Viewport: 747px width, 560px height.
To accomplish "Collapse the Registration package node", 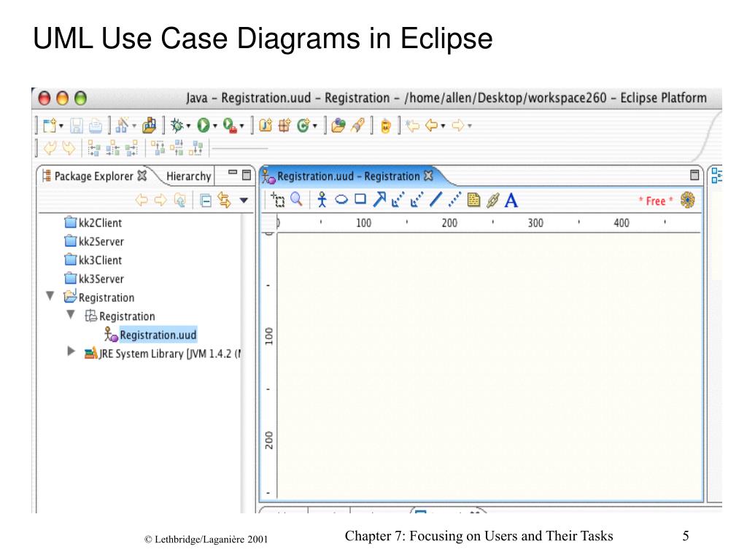I will [x=71, y=314].
